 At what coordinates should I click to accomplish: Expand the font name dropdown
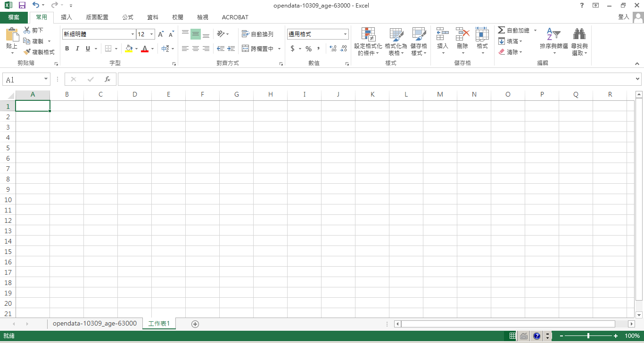[x=132, y=34]
